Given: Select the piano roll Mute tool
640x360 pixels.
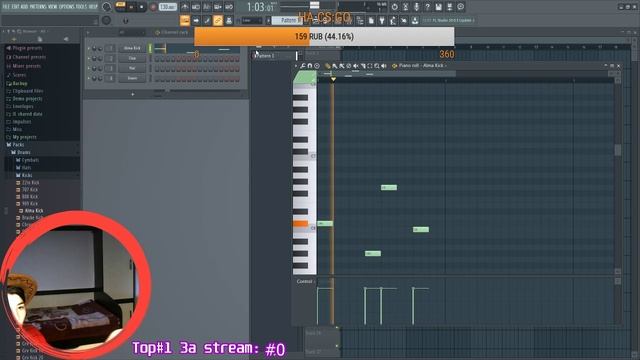Looking at the screenshot, I should (356, 66).
